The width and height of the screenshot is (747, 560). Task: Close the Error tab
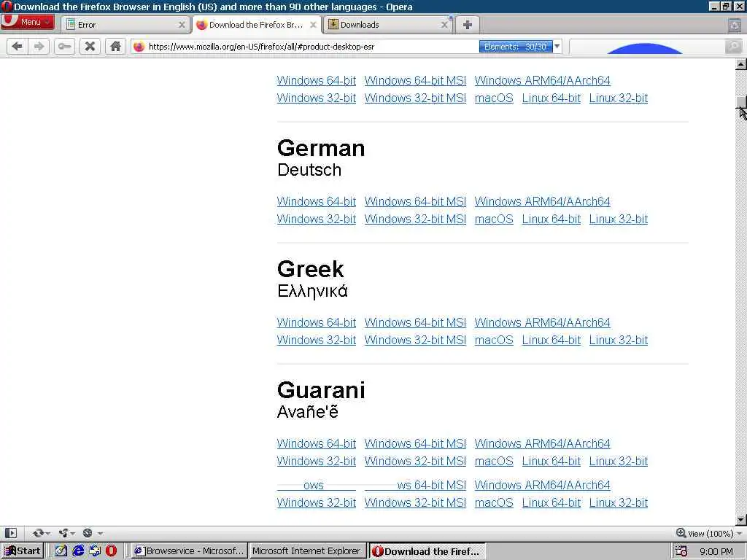pyautogui.click(x=182, y=25)
